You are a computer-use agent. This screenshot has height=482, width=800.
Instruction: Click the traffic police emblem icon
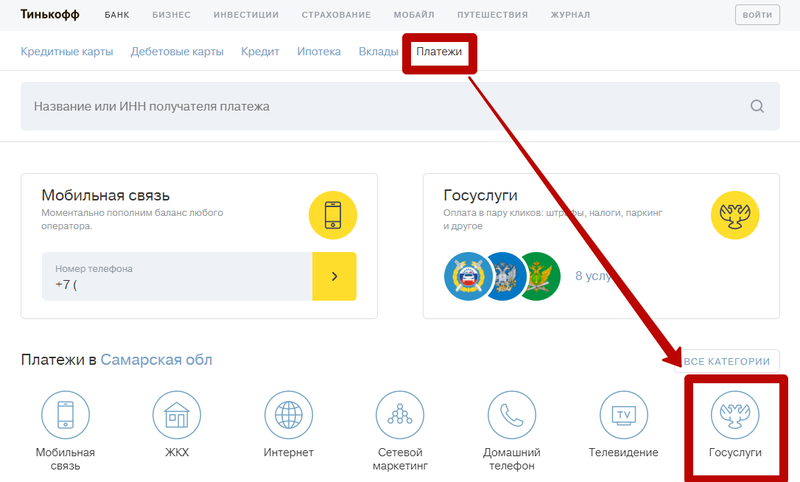[x=468, y=276]
